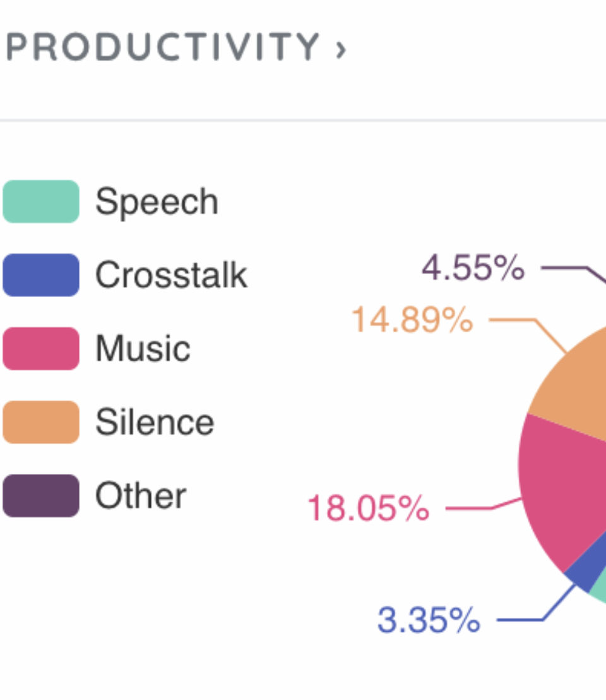Select the pink Music pie slice
Viewport: 606px width, 700px height.
pyautogui.click(x=562, y=486)
